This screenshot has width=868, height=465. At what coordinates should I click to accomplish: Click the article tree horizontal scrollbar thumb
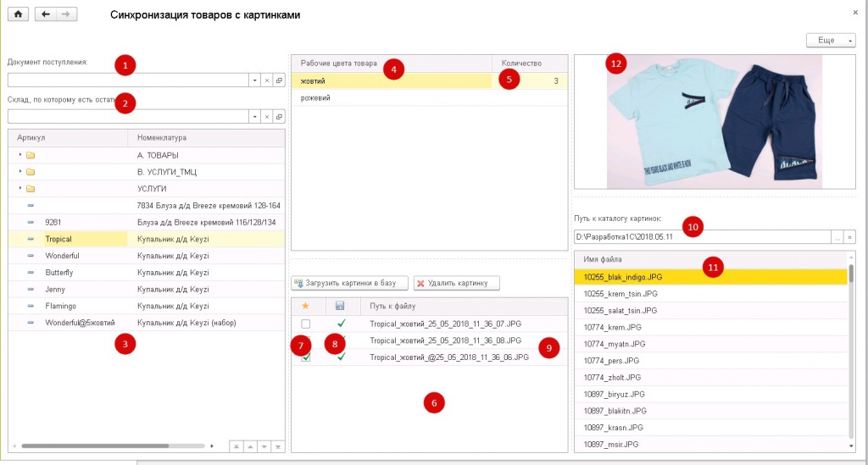95,446
